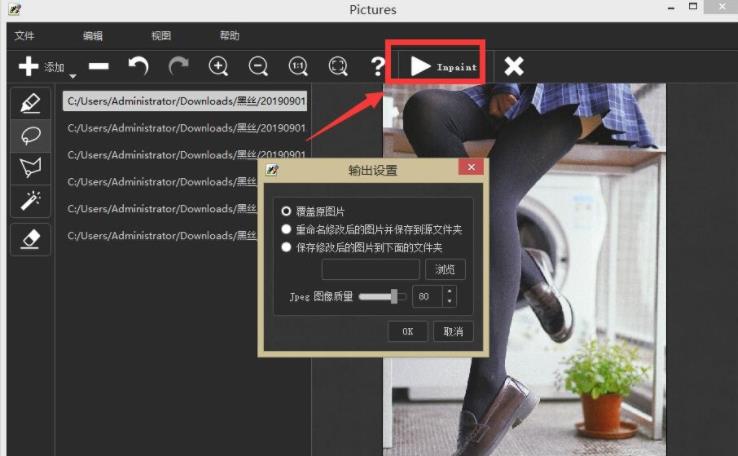
Task: Remove image with the minus icon
Action: [x=98, y=66]
